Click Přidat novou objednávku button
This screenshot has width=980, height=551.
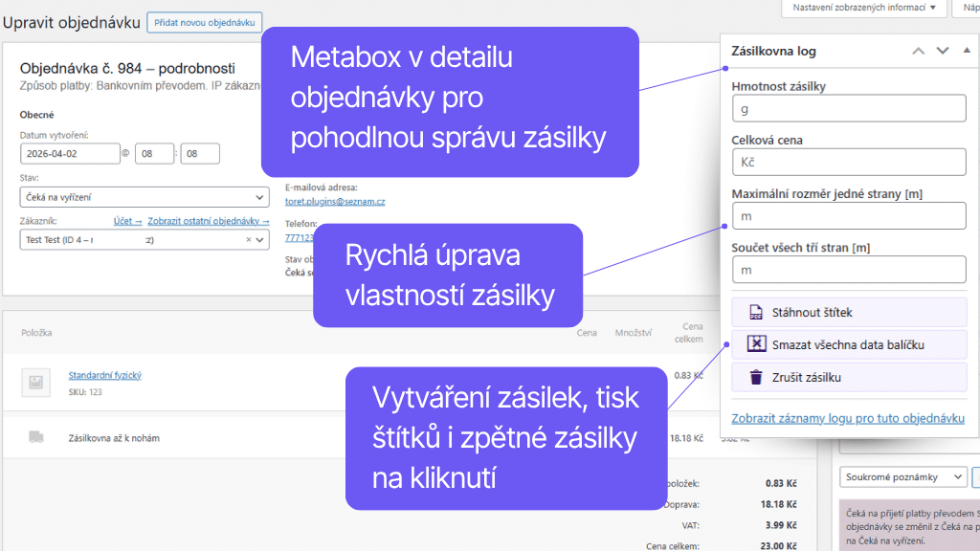click(204, 22)
